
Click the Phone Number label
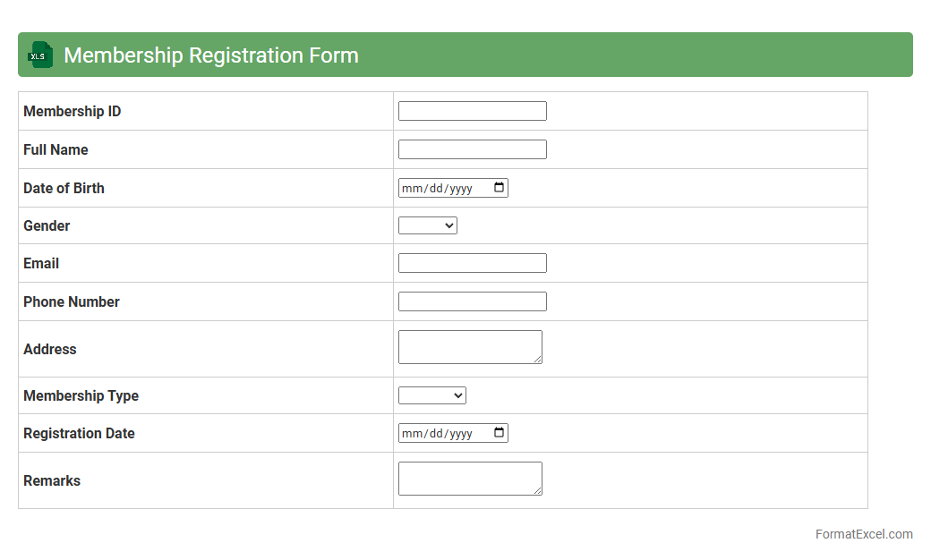72,301
